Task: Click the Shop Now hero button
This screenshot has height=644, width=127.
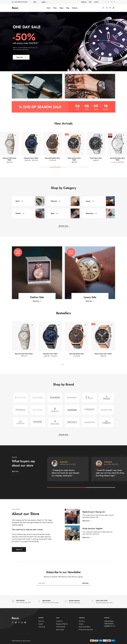Action: point(21,57)
